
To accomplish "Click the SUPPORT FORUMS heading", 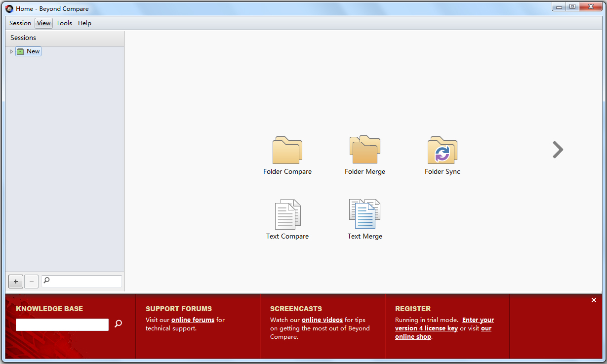I will click(x=179, y=309).
